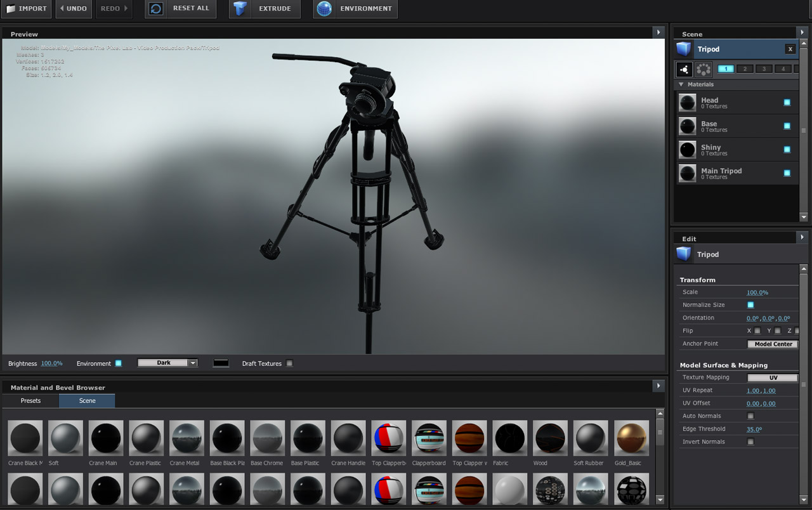Choose the Gold_Basic material preset
The width and height of the screenshot is (812, 510).
632,438
